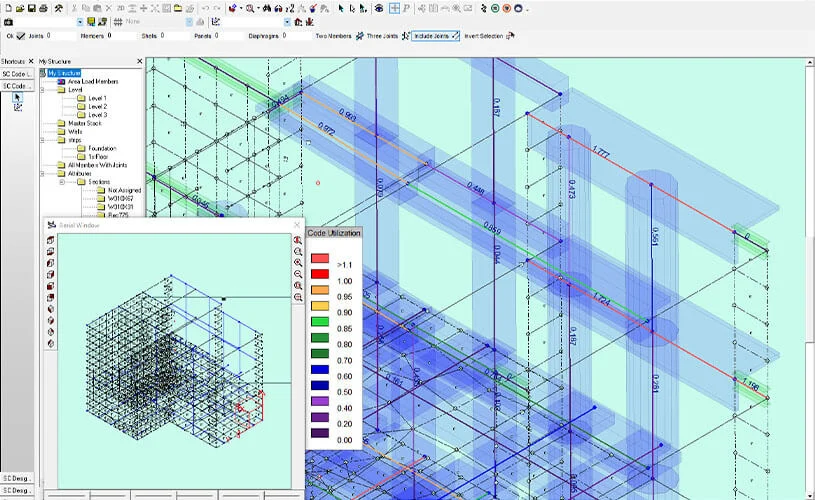Select the Level 2 tree item
815x500 pixels.
pos(97,106)
